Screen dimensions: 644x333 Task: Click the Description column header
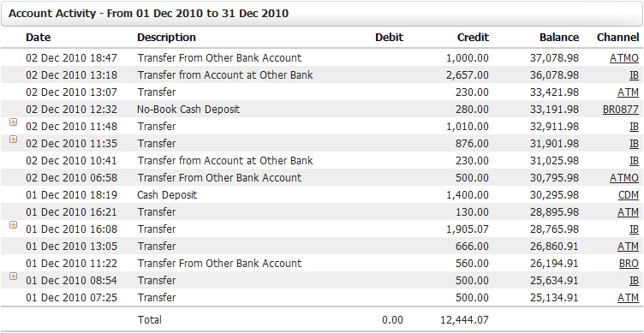click(166, 38)
